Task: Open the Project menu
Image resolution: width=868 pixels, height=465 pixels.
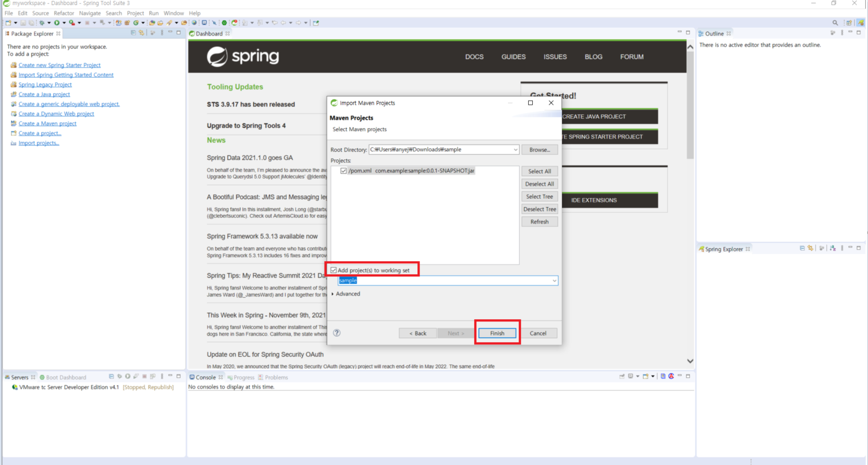Action: click(135, 13)
